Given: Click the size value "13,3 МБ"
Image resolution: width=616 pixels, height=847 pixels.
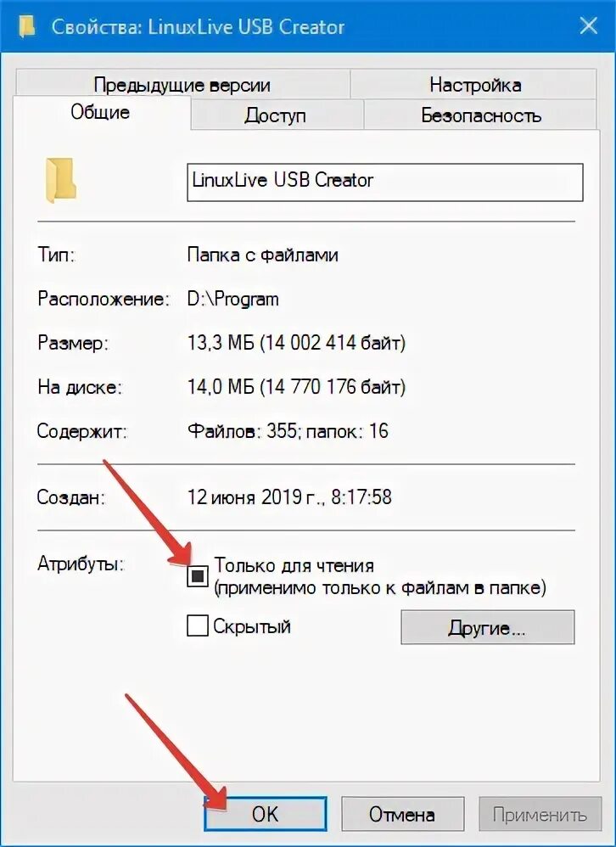Looking at the screenshot, I should (221, 343).
